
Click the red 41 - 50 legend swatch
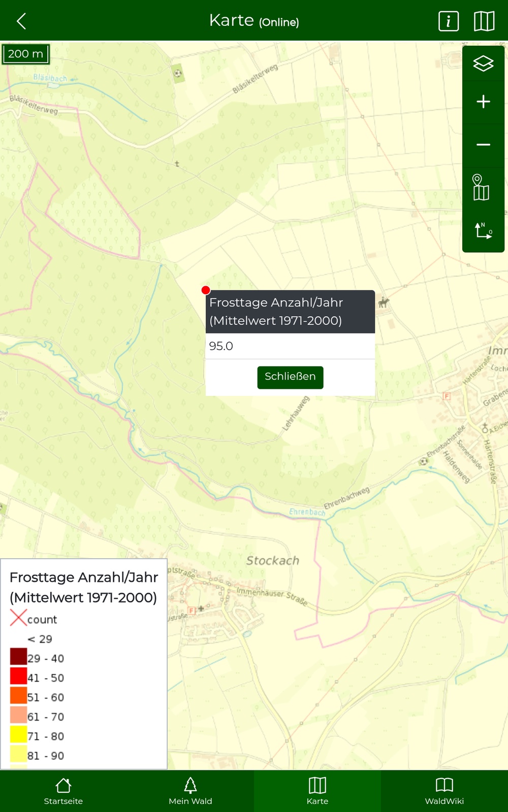[x=19, y=676]
